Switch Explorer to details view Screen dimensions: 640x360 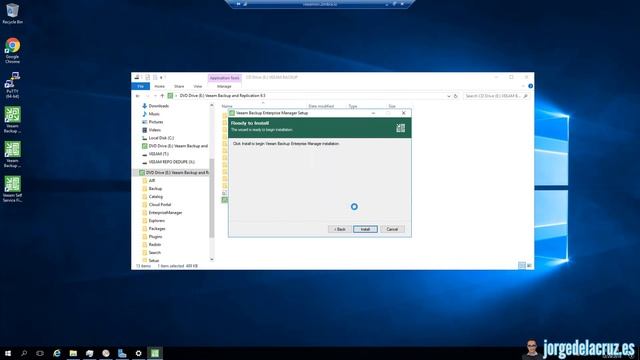tap(522, 266)
